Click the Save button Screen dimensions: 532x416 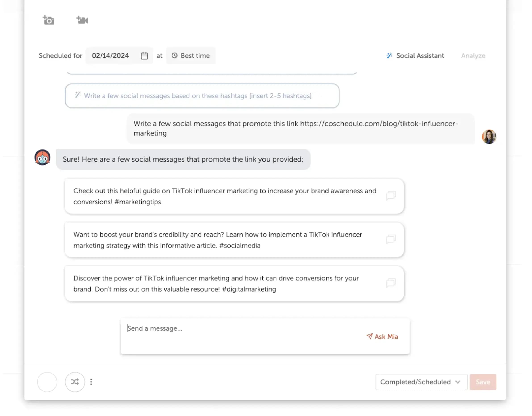[483, 382]
